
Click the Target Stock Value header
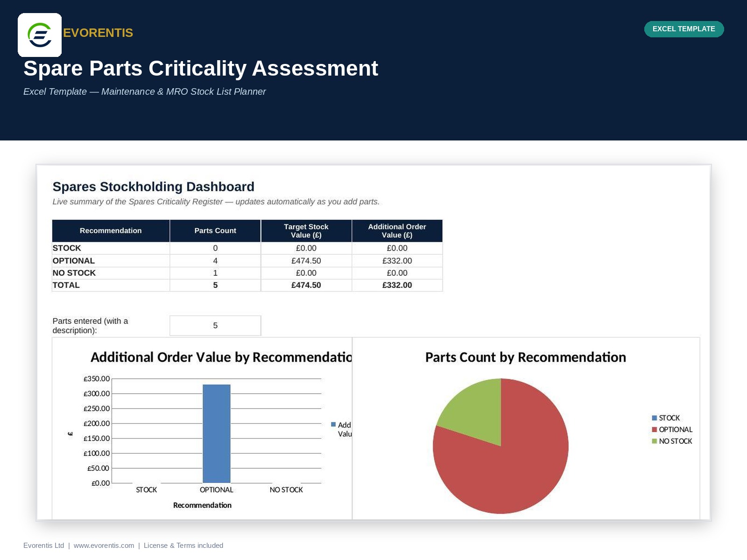306,231
